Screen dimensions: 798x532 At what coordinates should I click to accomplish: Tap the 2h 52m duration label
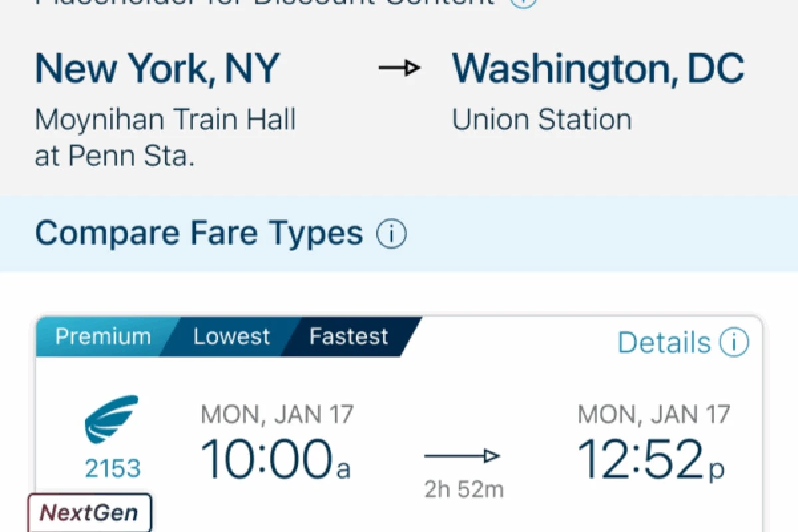464,489
